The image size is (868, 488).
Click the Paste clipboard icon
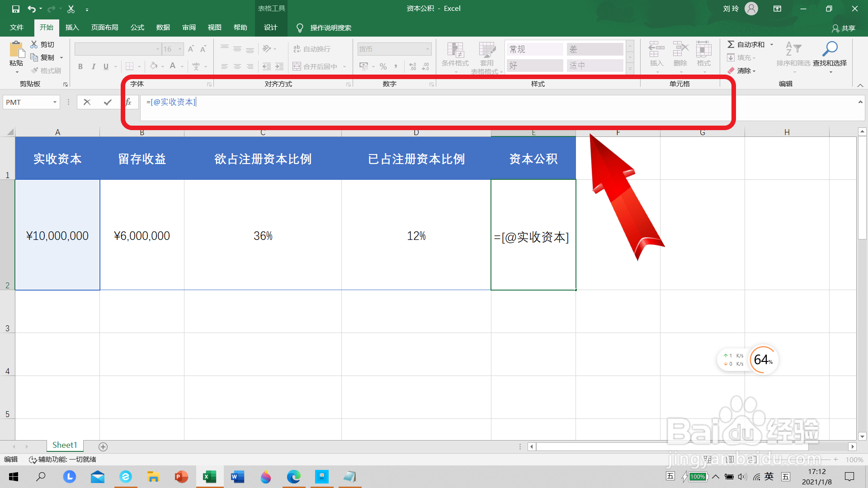point(17,49)
